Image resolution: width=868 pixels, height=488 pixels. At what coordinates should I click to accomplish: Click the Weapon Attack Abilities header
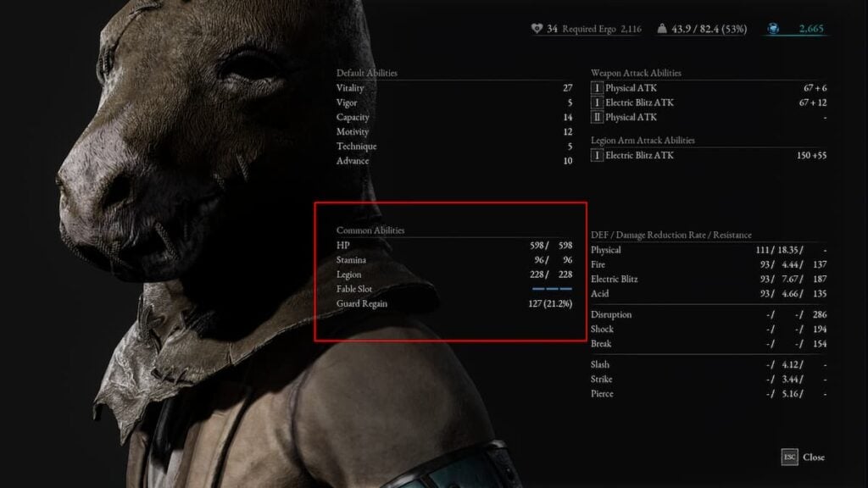tap(636, 73)
